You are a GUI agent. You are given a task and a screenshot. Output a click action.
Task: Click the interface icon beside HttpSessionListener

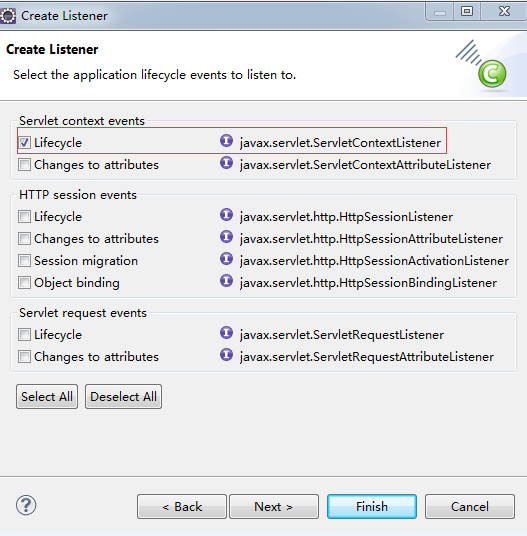pyautogui.click(x=226, y=215)
